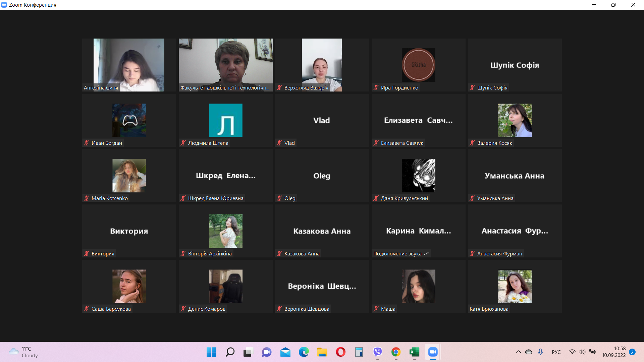Open Google Chrome from taskbar
Viewport: 644px width, 362px height.
coord(396,352)
